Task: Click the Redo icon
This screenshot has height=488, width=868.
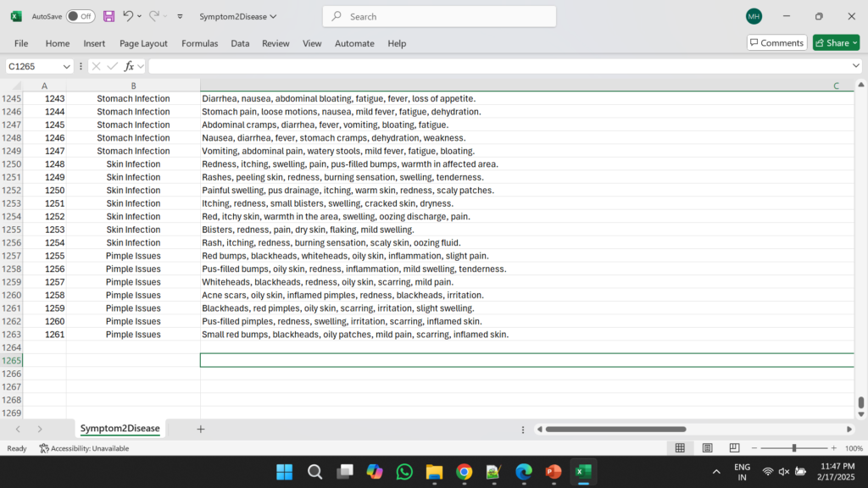Action: [x=153, y=15]
